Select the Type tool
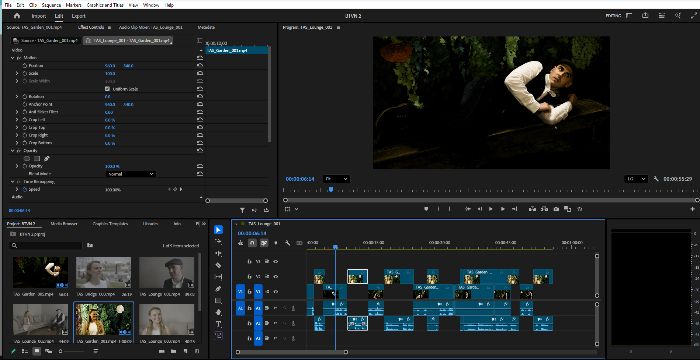 (x=218, y=324)
